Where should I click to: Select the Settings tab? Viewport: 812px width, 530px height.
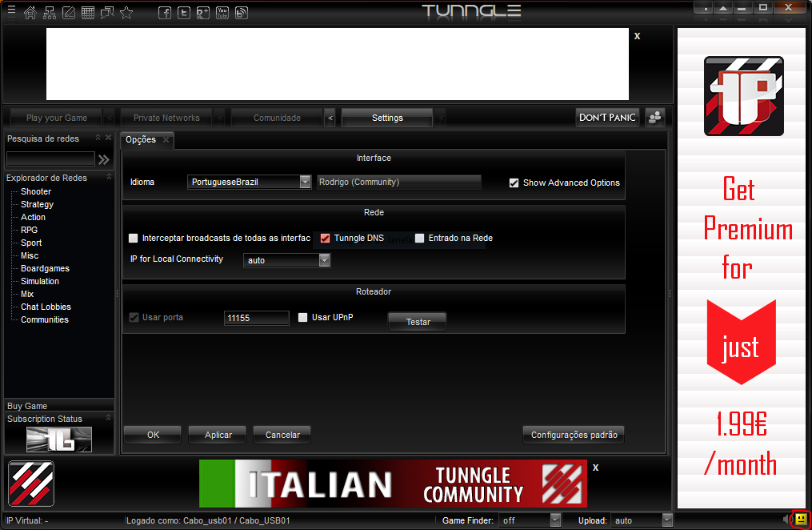(x=387, y=118)
